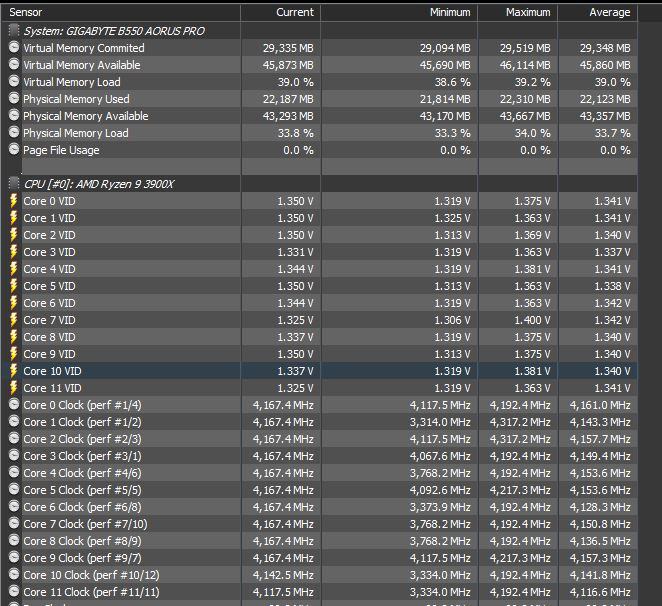Click the Current column header
The width and height of the screenshot is (662, 606).
(x=281, y=12)
